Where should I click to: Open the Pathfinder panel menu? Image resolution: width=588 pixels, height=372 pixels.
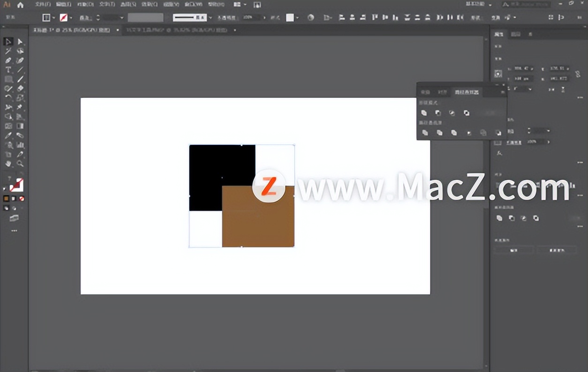point(503,92)
